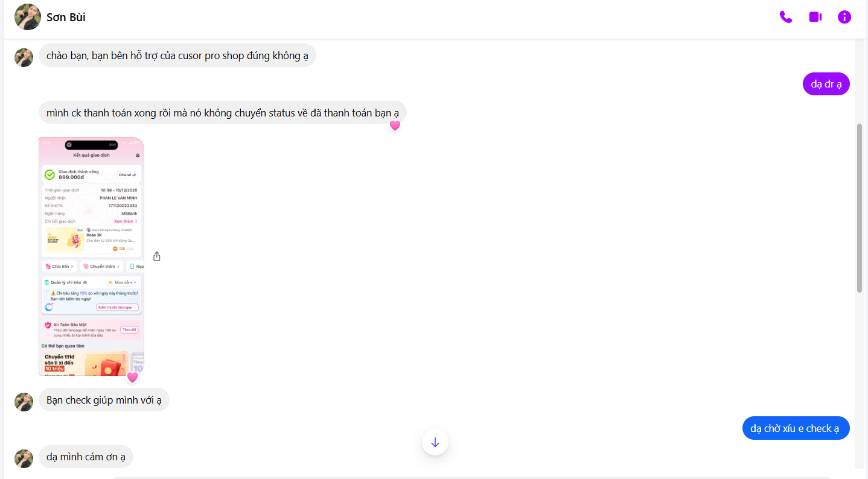Click the 'mình ck thanh toán xong rồi' message bubble
This screenshot has width=868, height=479.
point(222,113)
